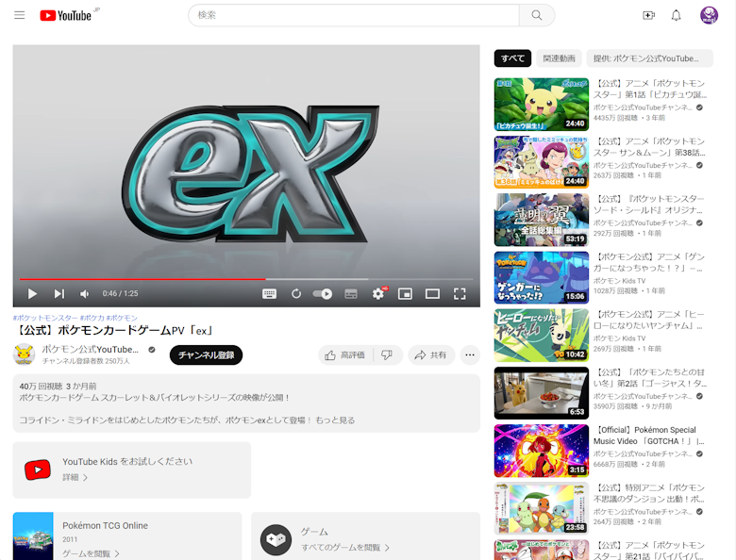This screenshot has width=736, height=560.
Task: Skip to the next video
Action: pyautogui.click(x=59, y=294)
